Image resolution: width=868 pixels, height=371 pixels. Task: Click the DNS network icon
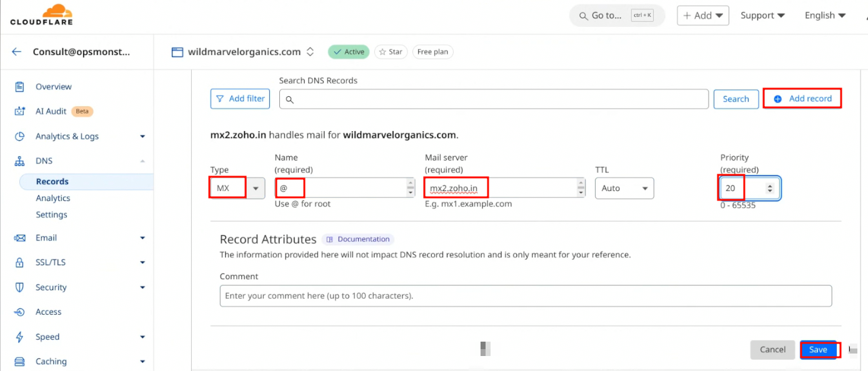click(19, 161)
